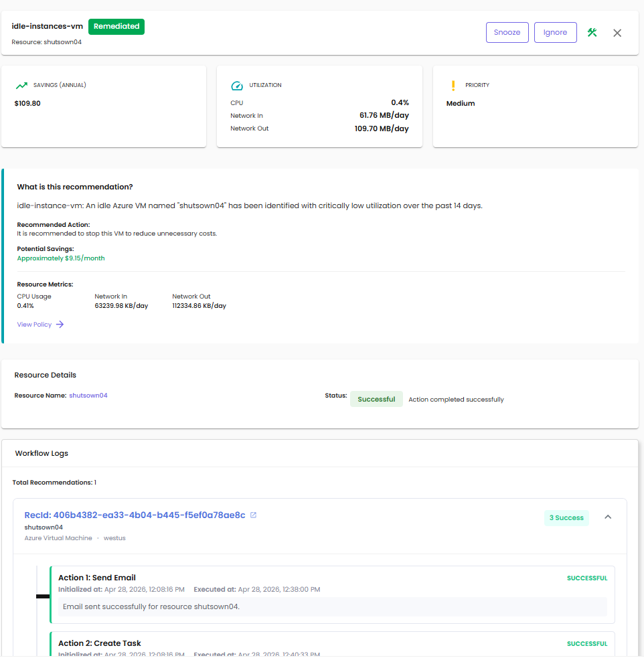Click SUCCESSFUL label for Action 2

pos(587,643)
